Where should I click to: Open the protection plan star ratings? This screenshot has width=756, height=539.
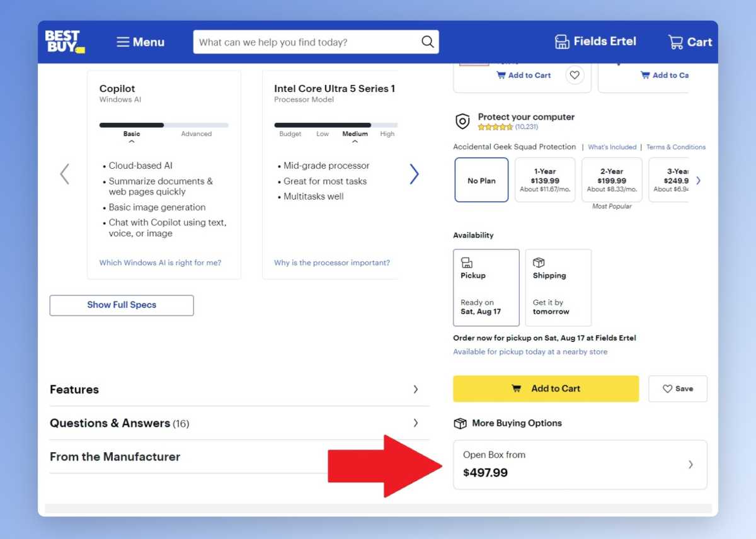(495, 127)
